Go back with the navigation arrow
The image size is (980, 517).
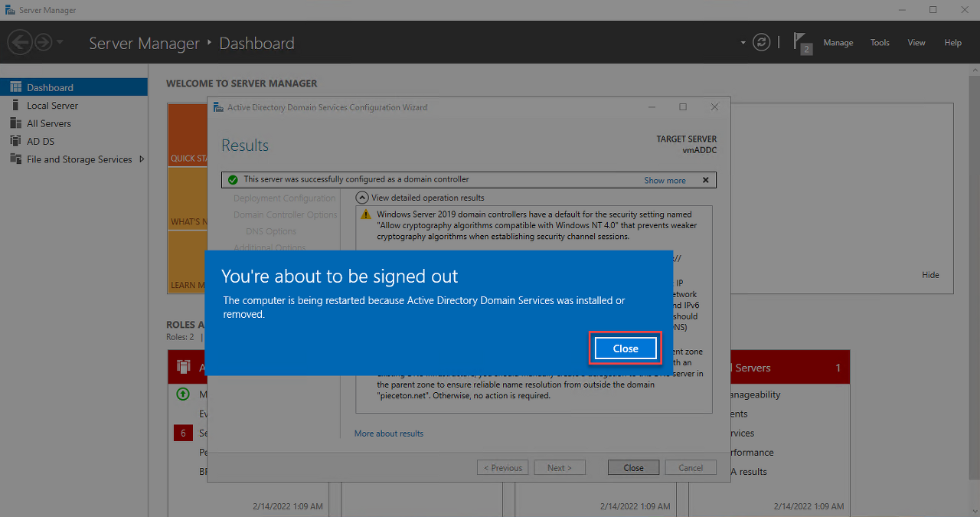point(20,42)
